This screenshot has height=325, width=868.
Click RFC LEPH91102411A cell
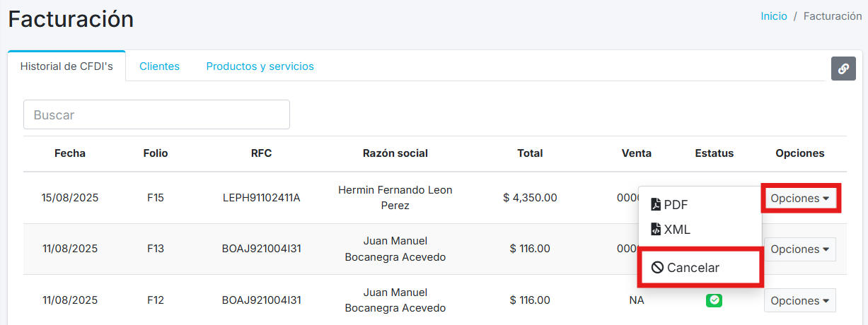point(261,198)
